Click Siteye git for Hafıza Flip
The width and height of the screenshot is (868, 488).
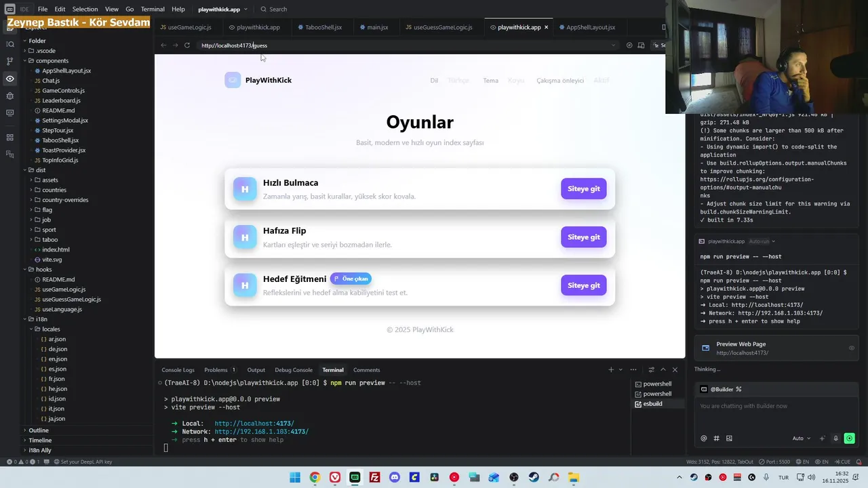click(583, 237)
